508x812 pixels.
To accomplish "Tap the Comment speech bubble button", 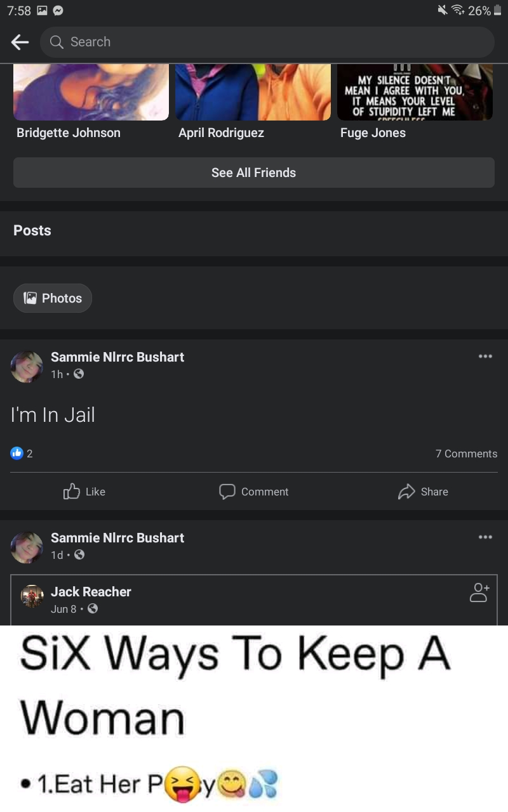I will pos(253,492).
